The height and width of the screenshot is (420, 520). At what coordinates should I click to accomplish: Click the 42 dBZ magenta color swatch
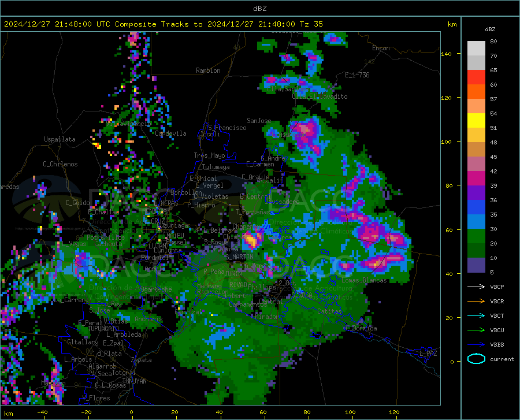476,178
